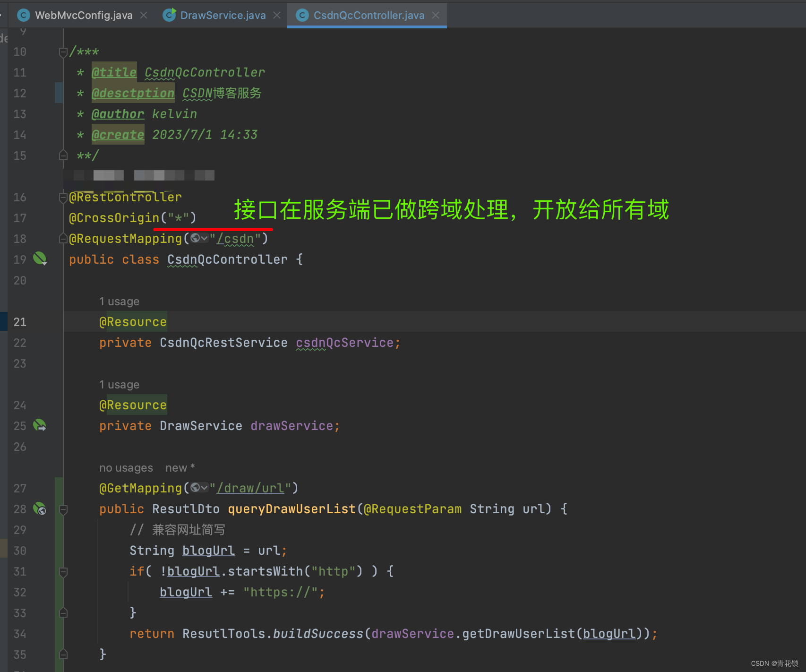Click the DrawService type on line 25
The image size is (806, 672).
point(201,426)
